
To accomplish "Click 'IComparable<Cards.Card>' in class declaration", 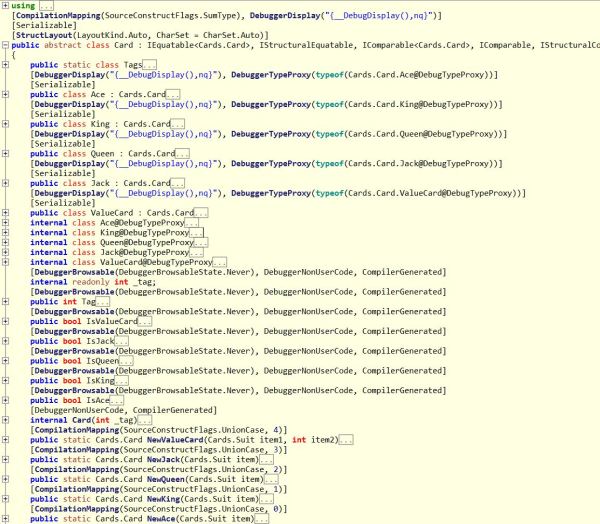I will point(416,45).
